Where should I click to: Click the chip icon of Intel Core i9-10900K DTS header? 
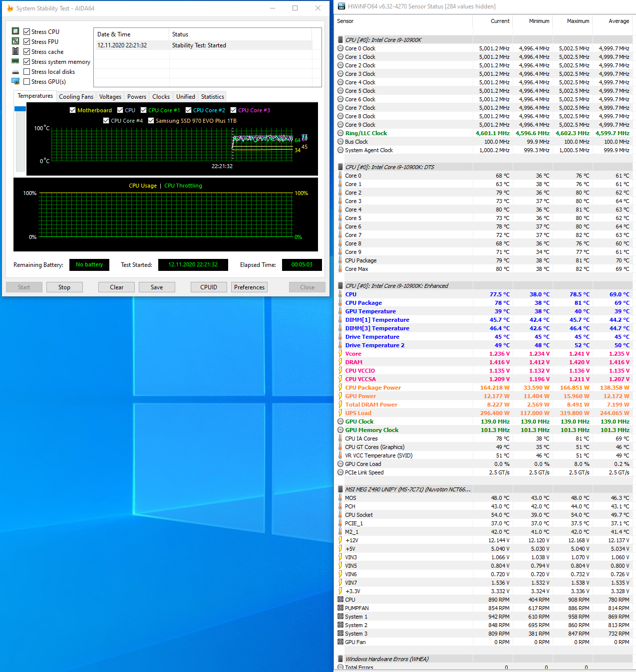[x=340, y=167]
